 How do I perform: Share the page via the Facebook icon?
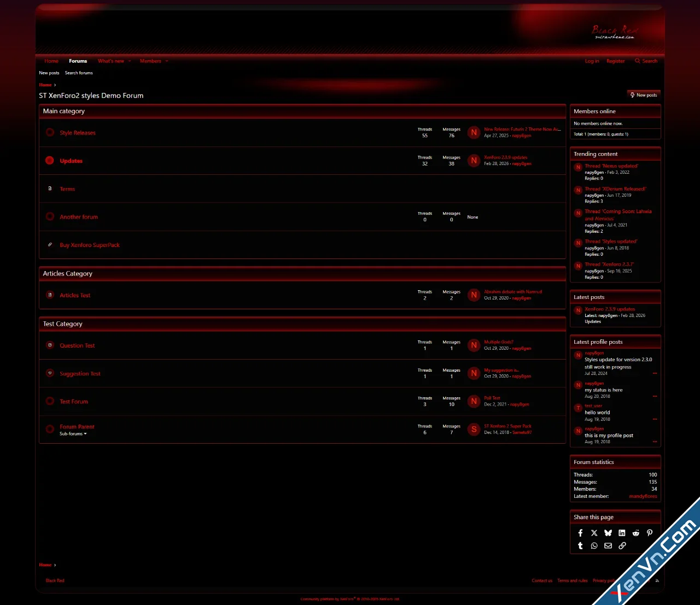[580, 533]
